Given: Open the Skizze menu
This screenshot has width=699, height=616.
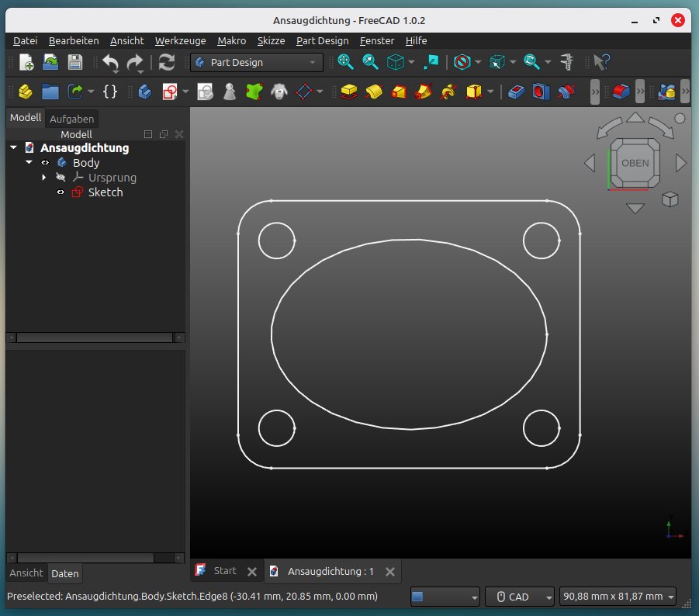Looking at the screenshot, I should coord(271,40).
